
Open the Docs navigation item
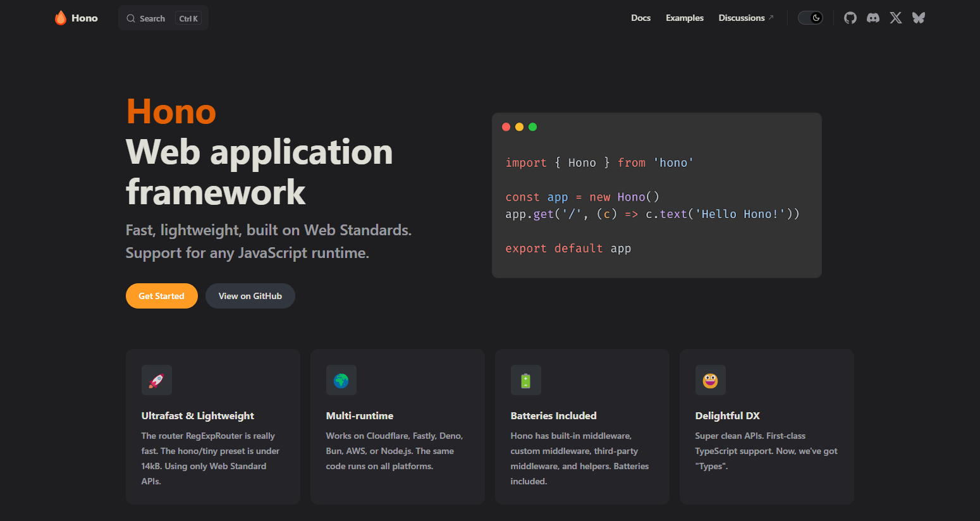(x=640, y=18)
